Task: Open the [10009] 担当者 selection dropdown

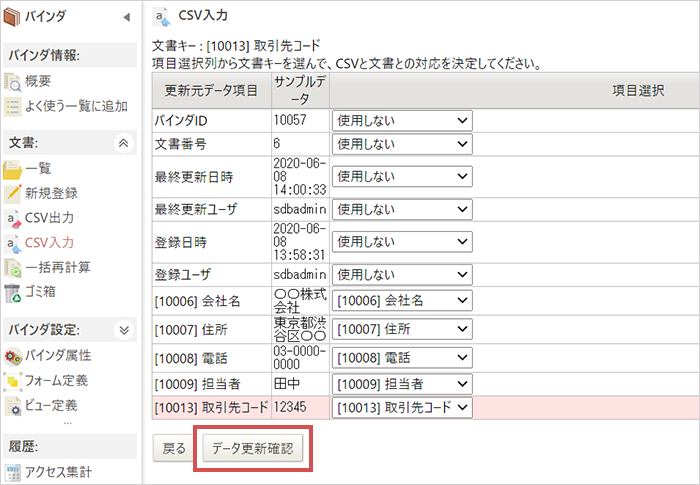Action: 402,384
